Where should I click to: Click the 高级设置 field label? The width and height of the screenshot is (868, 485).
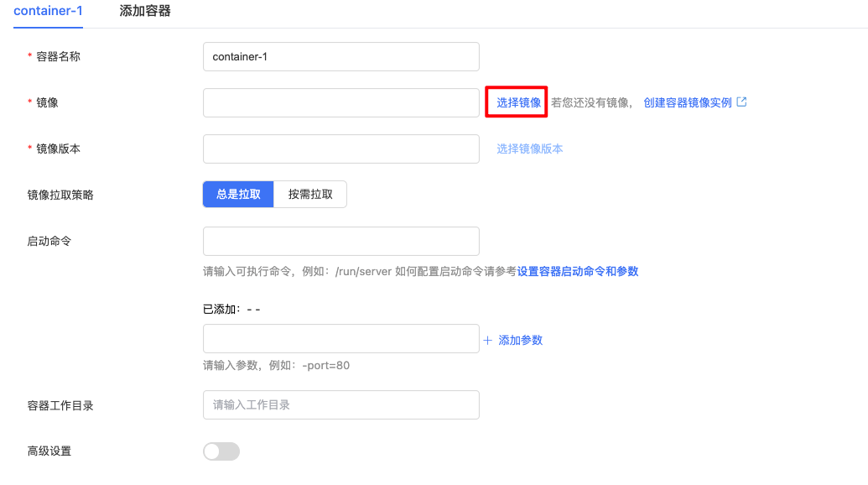click(x=49, y=451)
